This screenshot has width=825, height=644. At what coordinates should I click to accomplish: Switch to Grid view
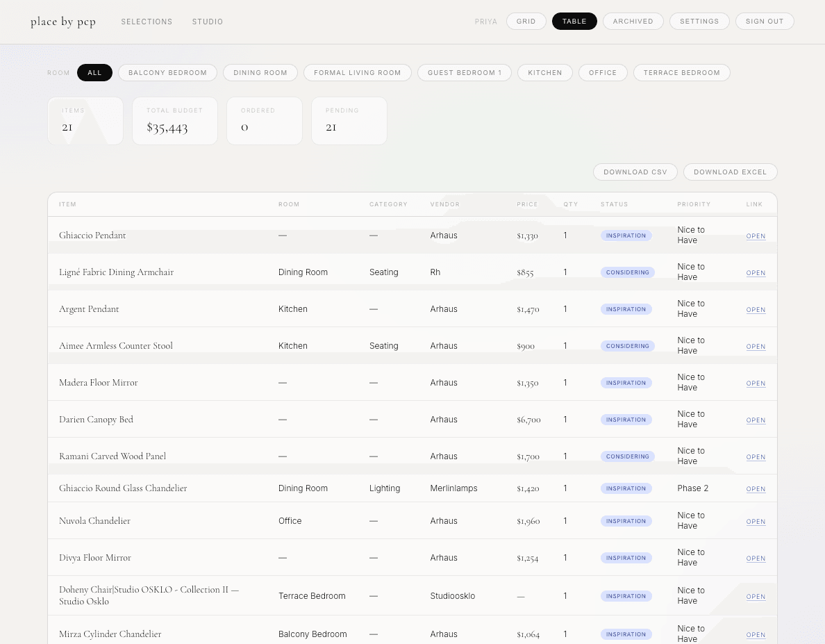coord(526,21)
